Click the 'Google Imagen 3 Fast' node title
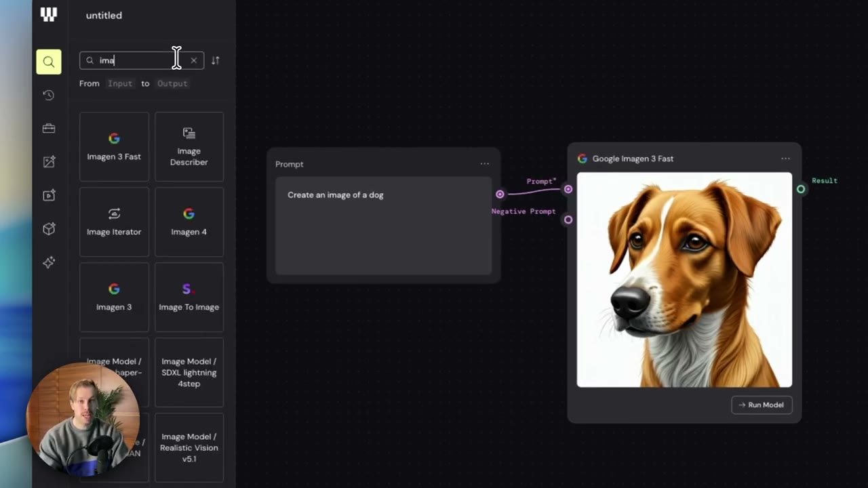 (x=633, y=159)
